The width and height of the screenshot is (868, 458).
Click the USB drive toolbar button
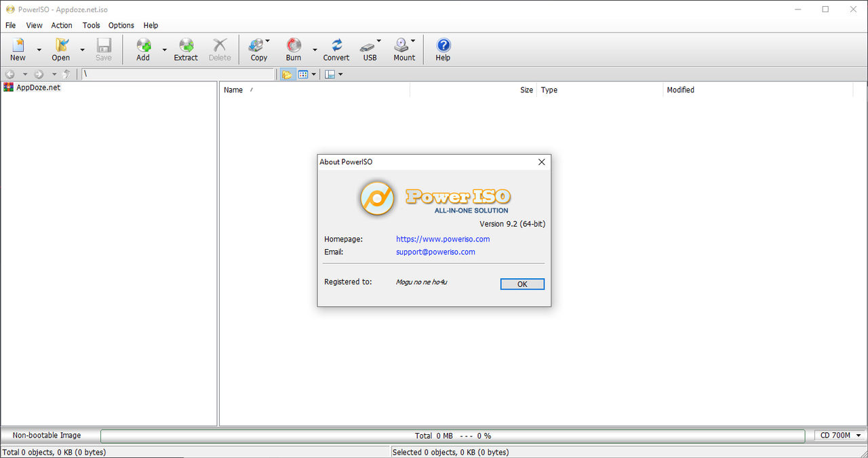pos(370,49)
